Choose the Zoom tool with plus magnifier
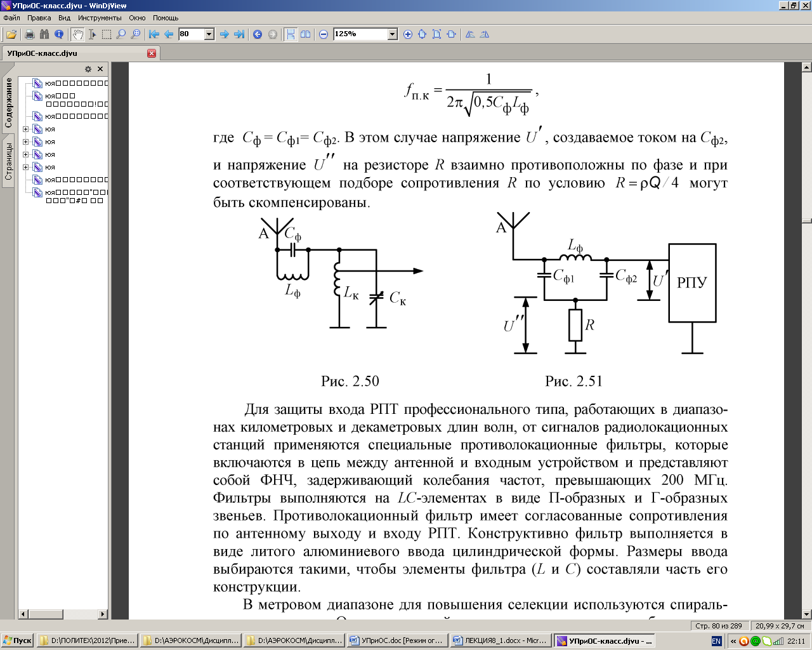 click(x=136, y=34)
